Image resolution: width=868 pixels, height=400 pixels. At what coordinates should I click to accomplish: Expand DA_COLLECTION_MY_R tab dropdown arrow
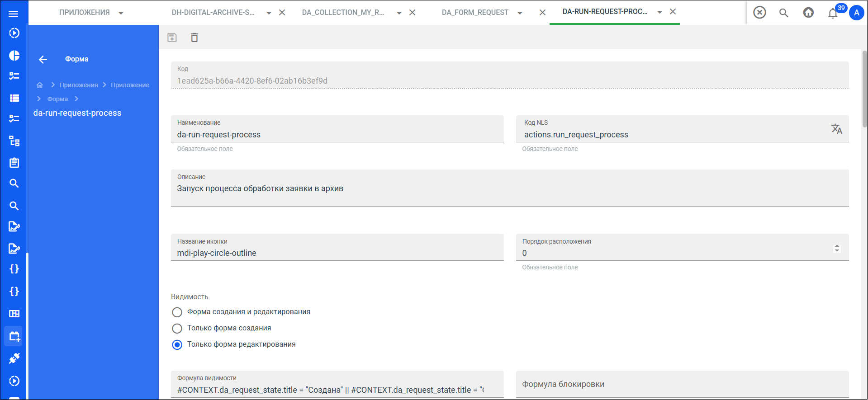pyautogui.click(x=399, y=13)
